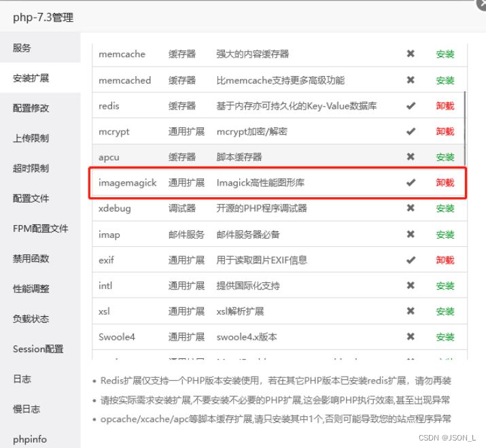Screen dimensions: 486x448
Task: Open the 配置修改 sidebar tab
Action: (40, 108)
